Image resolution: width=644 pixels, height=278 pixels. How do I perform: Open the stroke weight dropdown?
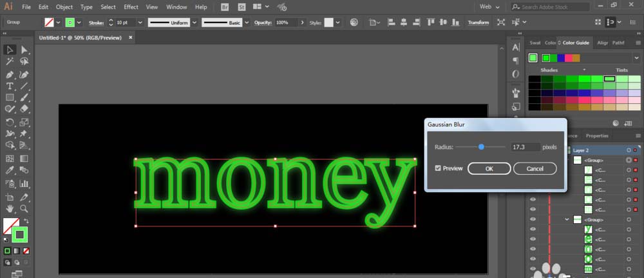[140, 23]
